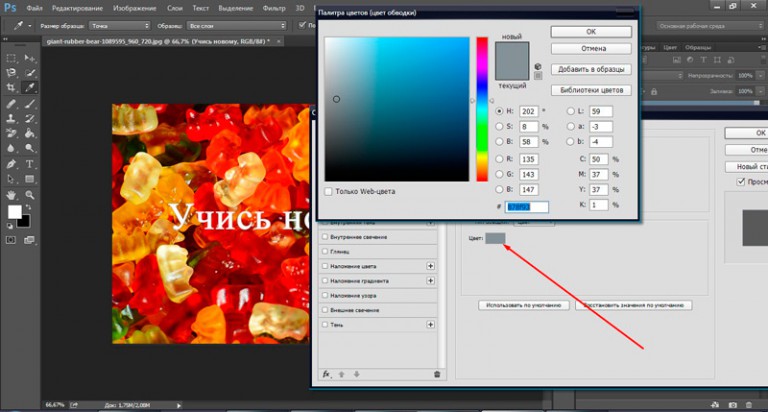Click the hex color code field
The width and height of the screenshot is (768, 412).
527,207
